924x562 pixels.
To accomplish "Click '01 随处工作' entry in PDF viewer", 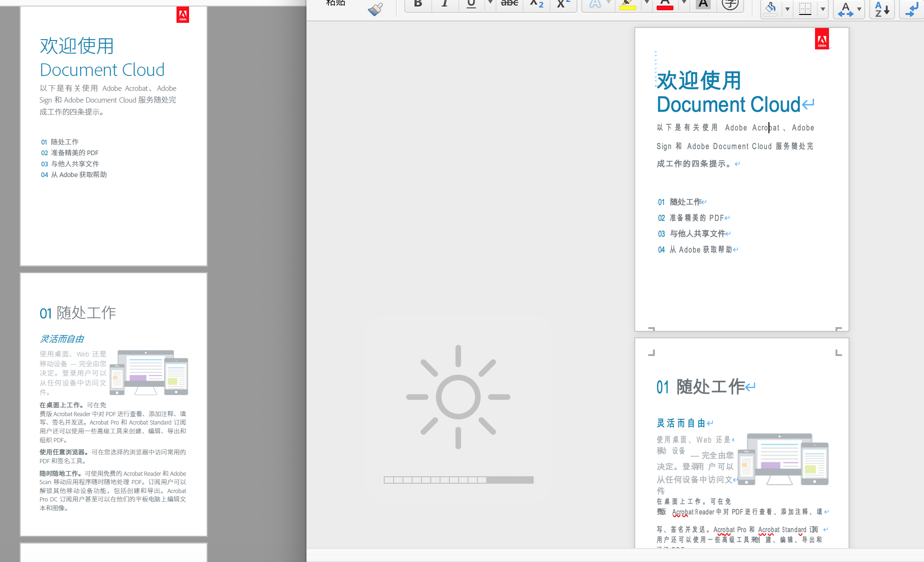I will [x=60, y=142].
